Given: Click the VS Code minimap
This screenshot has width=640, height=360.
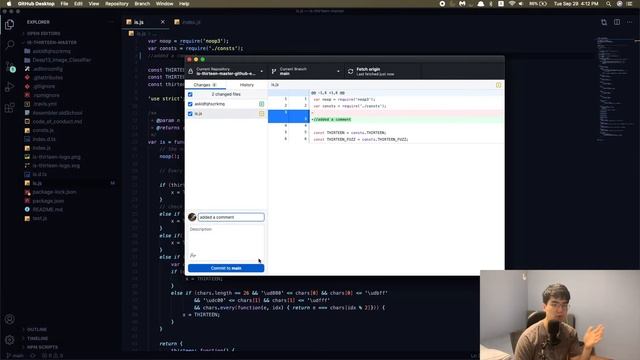Looking at the screenshot, I should (x=614, y=88).
